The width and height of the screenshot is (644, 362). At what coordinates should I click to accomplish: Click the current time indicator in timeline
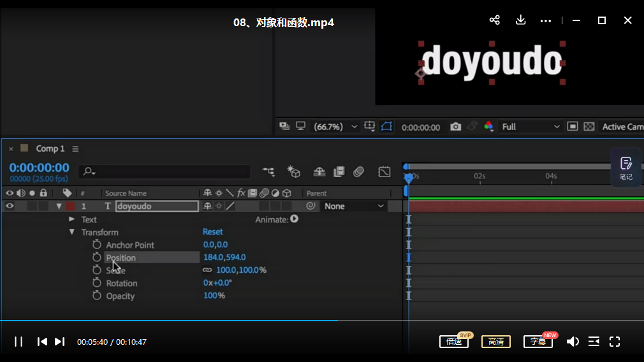point(408,178)
